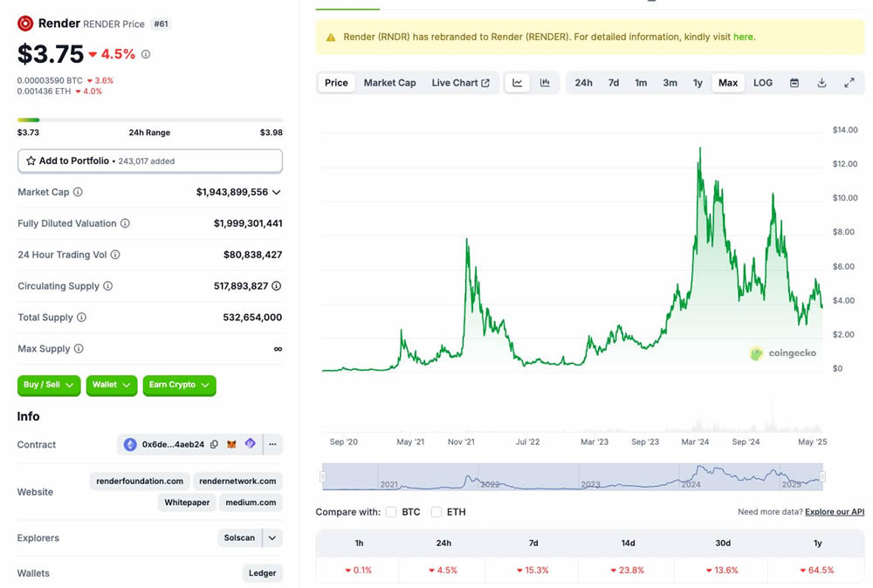The width and height of the screenshot is (873, 588).
Task: Open price info tooltip next to 4.5%
Action: (146, 54)
